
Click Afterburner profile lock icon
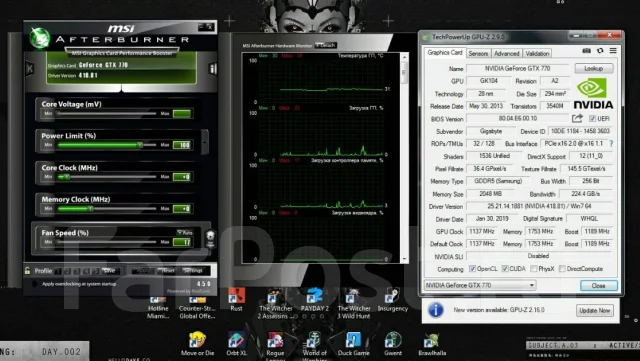[27, 271]
